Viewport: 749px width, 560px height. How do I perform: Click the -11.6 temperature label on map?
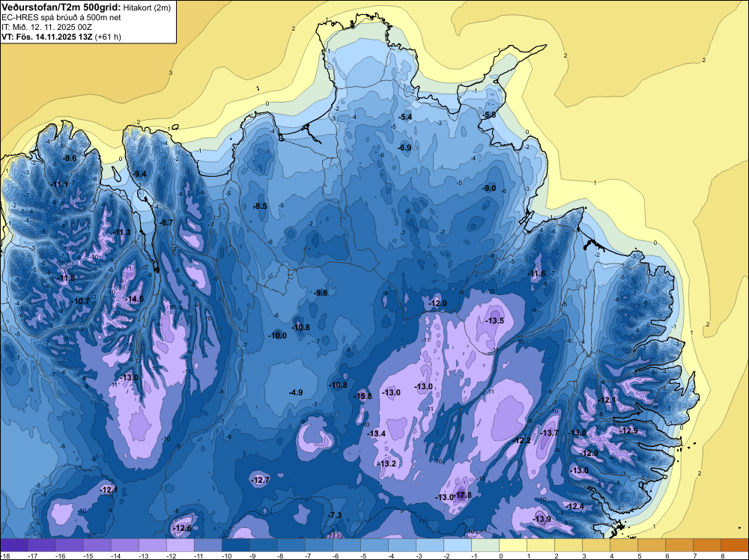pos(536,273)
